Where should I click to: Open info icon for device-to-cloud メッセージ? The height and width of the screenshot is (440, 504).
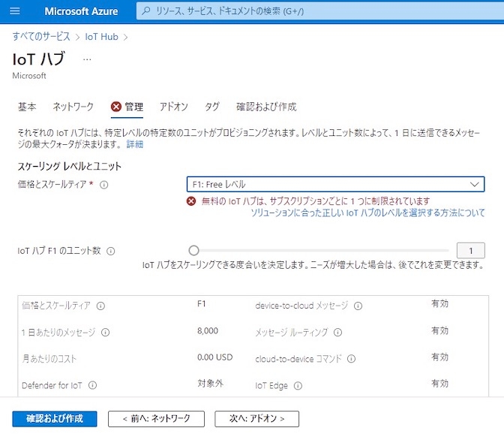(x=358, y=306)
